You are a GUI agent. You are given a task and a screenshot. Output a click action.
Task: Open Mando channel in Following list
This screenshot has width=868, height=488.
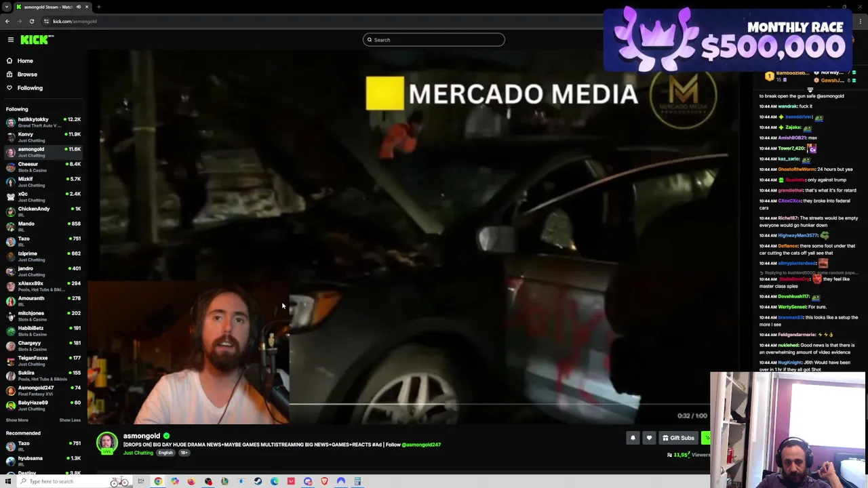pyautogui.click(x=42, y=226)
